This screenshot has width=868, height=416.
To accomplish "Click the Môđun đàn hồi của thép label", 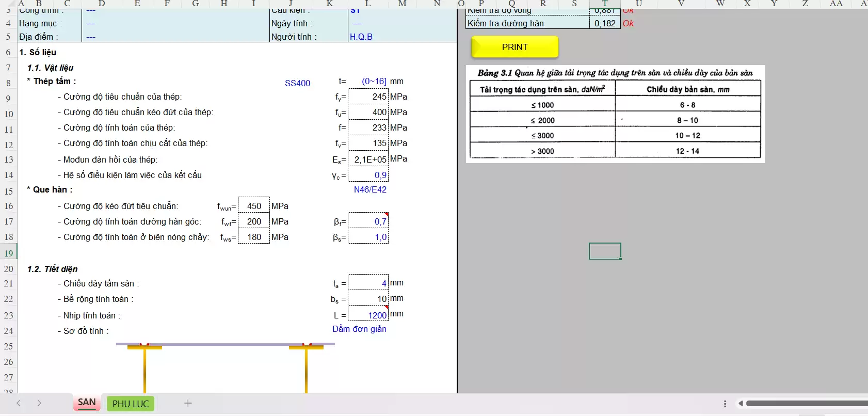I will (x=107, y=159).
